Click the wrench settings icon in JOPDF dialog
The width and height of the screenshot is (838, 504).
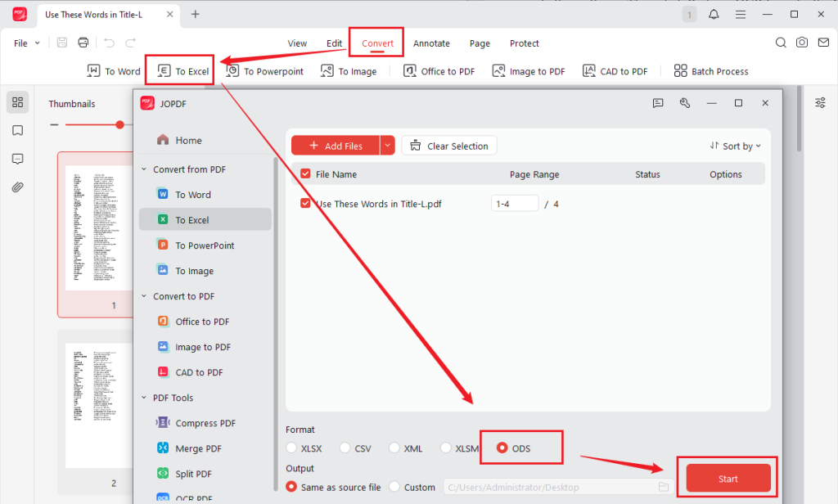click(x=685, y=103)
